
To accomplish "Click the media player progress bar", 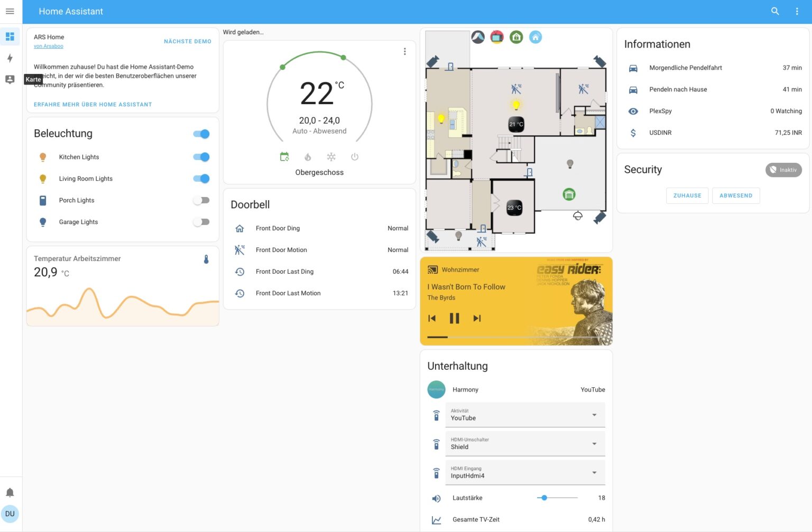I will point(516,337).
